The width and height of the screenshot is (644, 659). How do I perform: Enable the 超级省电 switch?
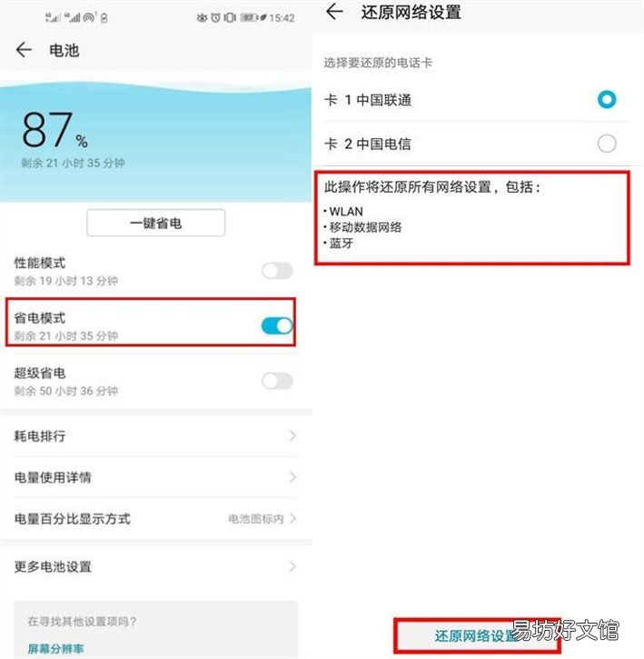point(277,381)
